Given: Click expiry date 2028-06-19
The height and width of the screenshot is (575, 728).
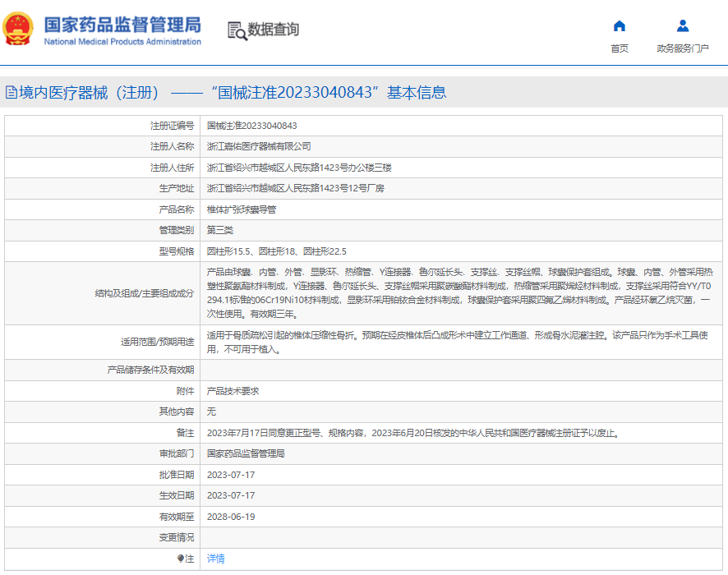Looking at the screenshot, I should (231, 517).
